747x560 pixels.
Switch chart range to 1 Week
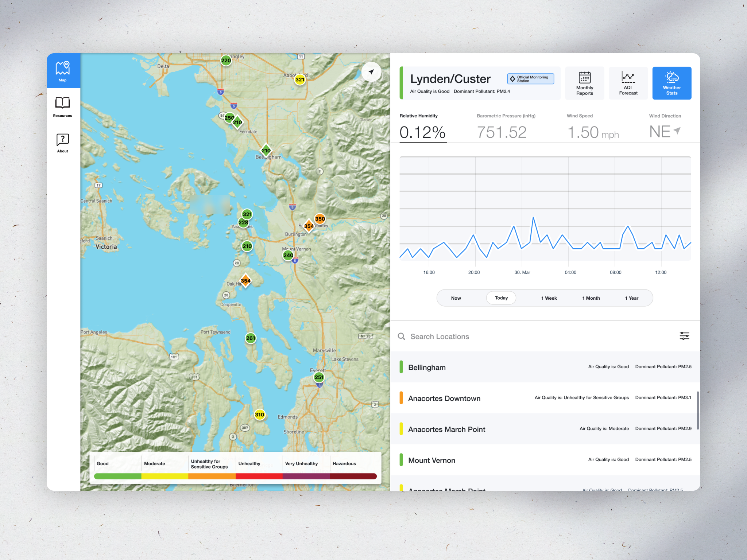tap(549, 298)
